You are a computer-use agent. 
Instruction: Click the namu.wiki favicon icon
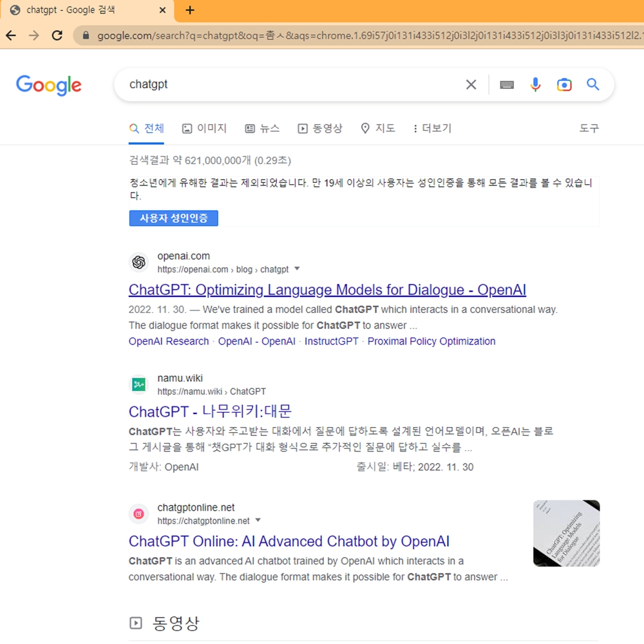[x=139, y=384]
